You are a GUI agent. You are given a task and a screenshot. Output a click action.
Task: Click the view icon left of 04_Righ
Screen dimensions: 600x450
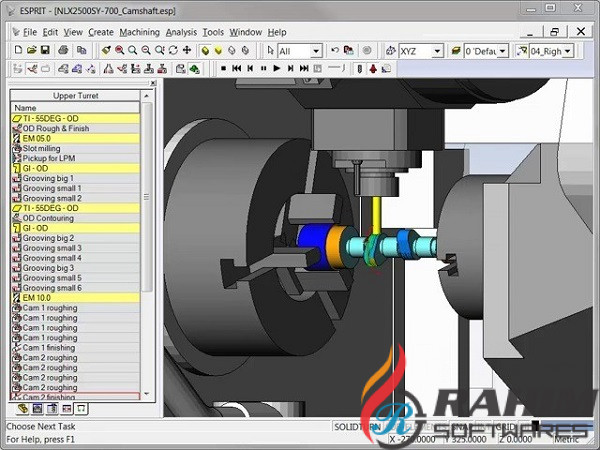(x=522, y=51)
